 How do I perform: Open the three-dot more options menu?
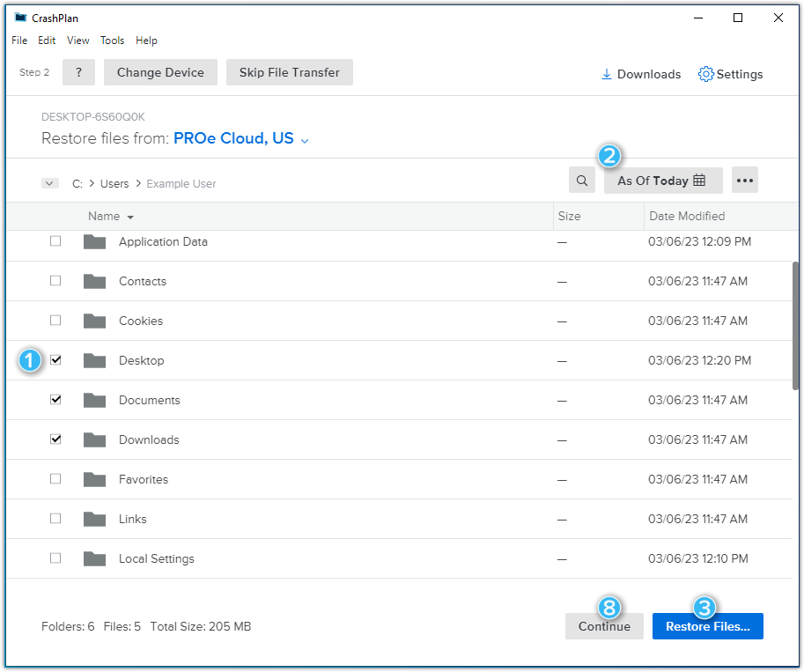tap(744, 181)
